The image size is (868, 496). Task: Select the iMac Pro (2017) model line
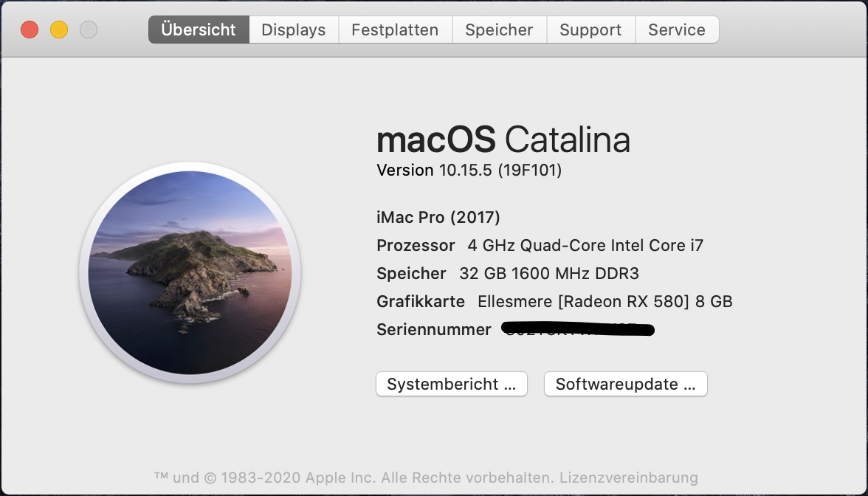point(438,218)
